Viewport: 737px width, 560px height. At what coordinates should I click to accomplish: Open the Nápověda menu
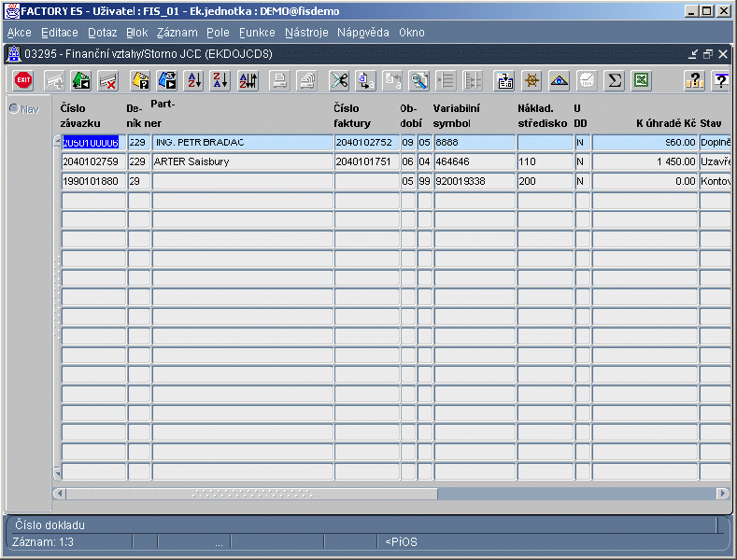coord(362,33)
